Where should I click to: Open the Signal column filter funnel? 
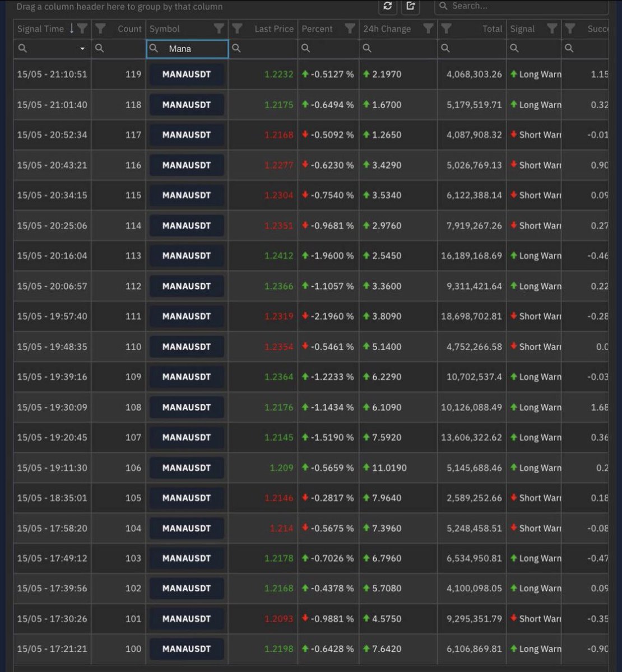click(x=553, y=29)
